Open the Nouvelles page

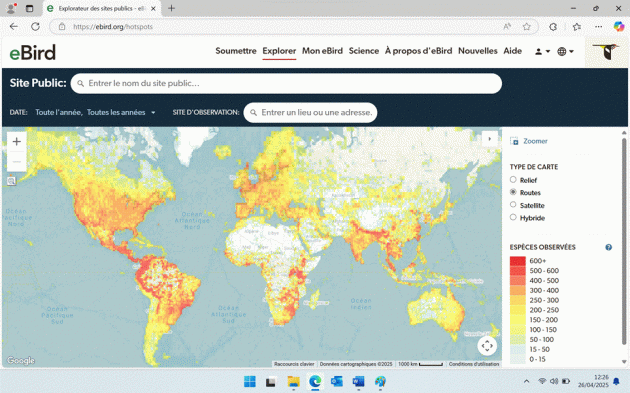click(478, 51)
